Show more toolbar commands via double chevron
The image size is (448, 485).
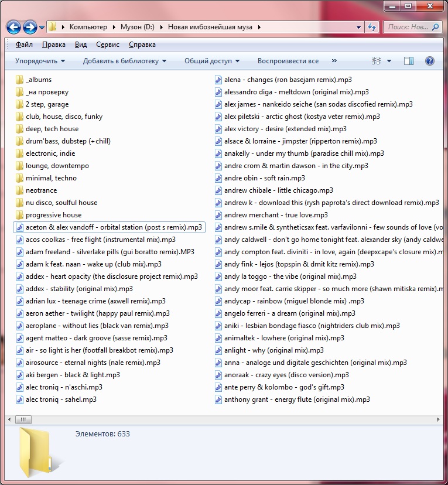[334, 61]
